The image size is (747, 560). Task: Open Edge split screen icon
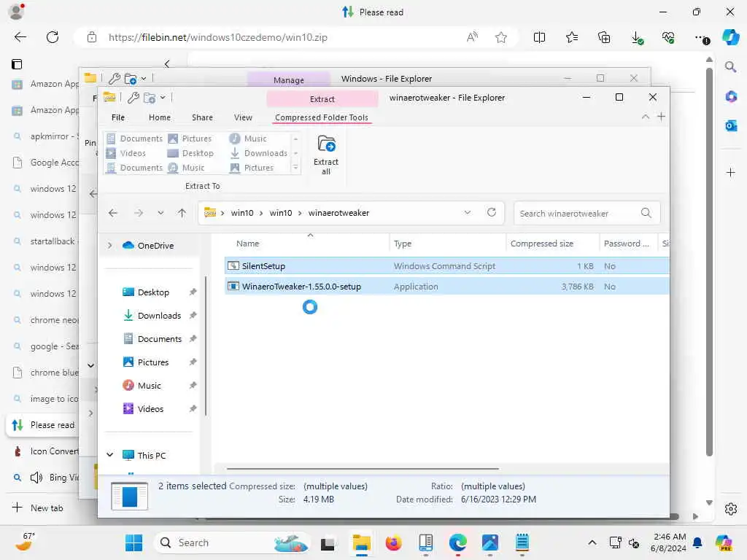(539, 37)
